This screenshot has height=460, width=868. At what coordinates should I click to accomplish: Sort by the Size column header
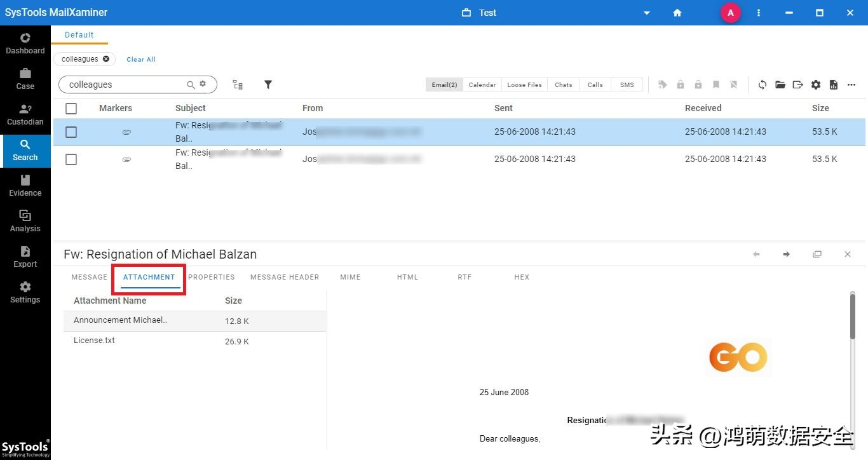(820, 108)
